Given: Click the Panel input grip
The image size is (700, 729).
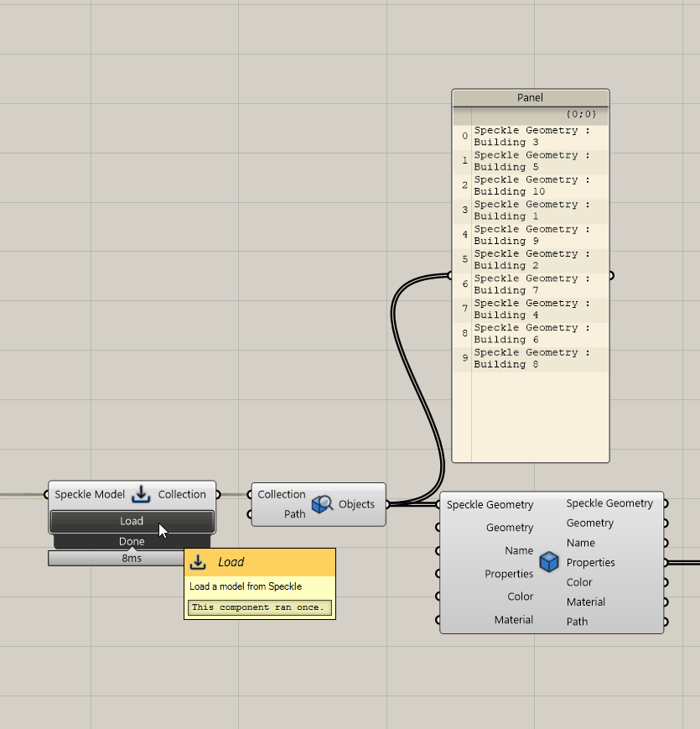Looking at the screenshot, I should click(449, 276).
